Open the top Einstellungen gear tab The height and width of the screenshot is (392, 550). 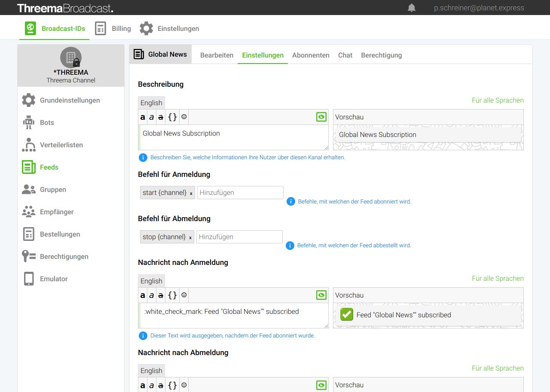pyautogui.click(x=169, y=29)
